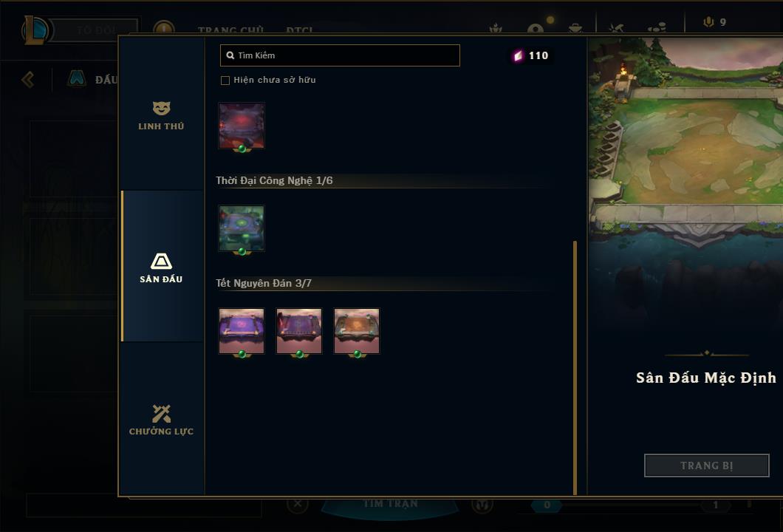The image size is (783, 532).
Task: Select the red arena thumbnail at top
Action: [x=242, y=126]
